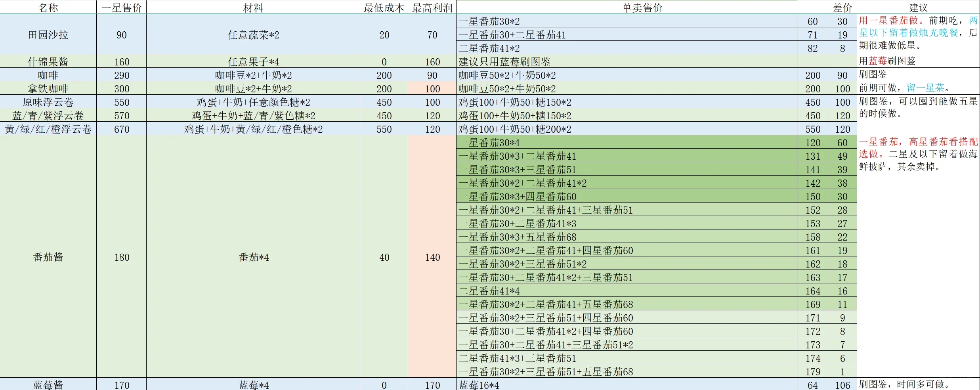This screenshot has width=980, height=390.
Task: Click the 蓝/青/紫浮云卷 name cell
Action: 48,115
